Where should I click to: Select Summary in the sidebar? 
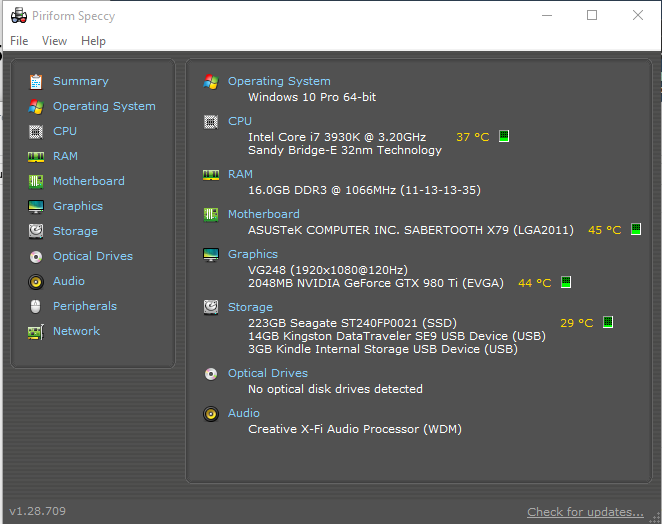pos(81,81)
